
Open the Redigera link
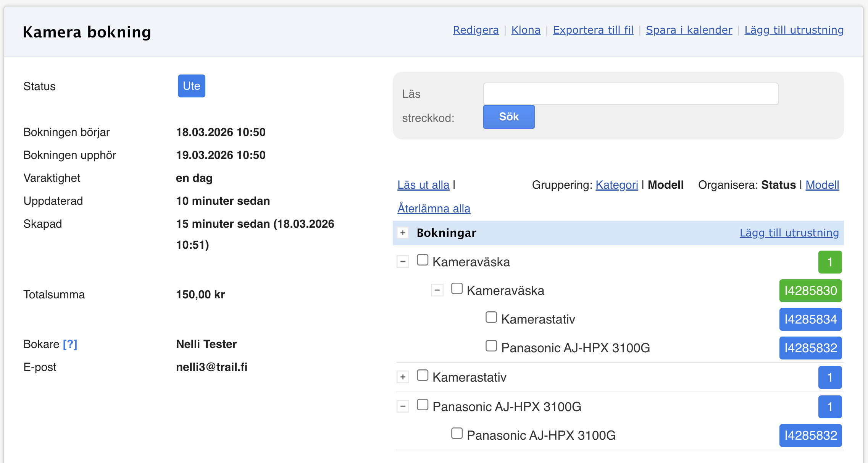click(476, 30)
